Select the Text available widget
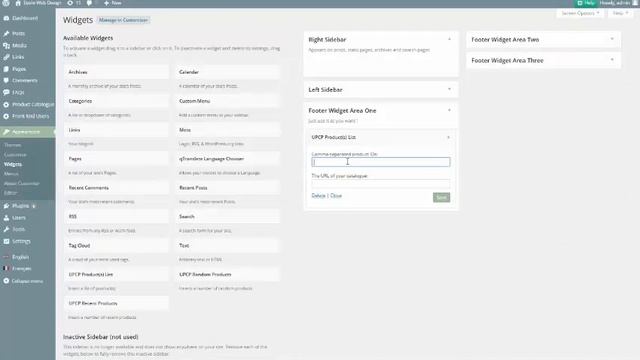The image size is (640, 360). pos(228,246)
